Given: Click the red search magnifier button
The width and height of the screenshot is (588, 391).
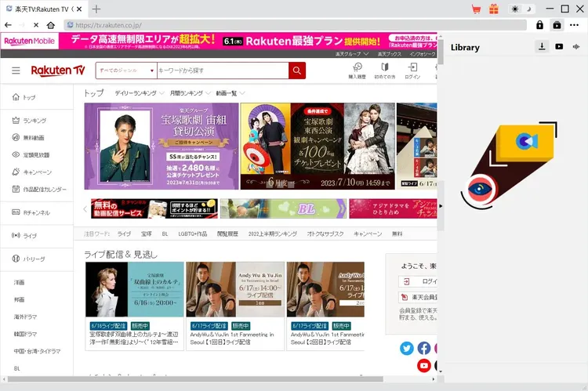Looking at the screenshot, I should [296, 71].
